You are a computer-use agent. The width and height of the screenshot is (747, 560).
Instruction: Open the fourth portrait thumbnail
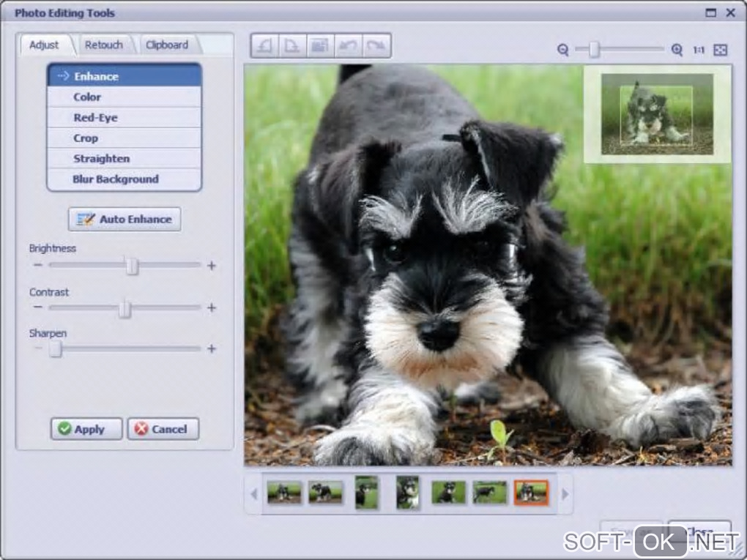click(x=408, y=493)
